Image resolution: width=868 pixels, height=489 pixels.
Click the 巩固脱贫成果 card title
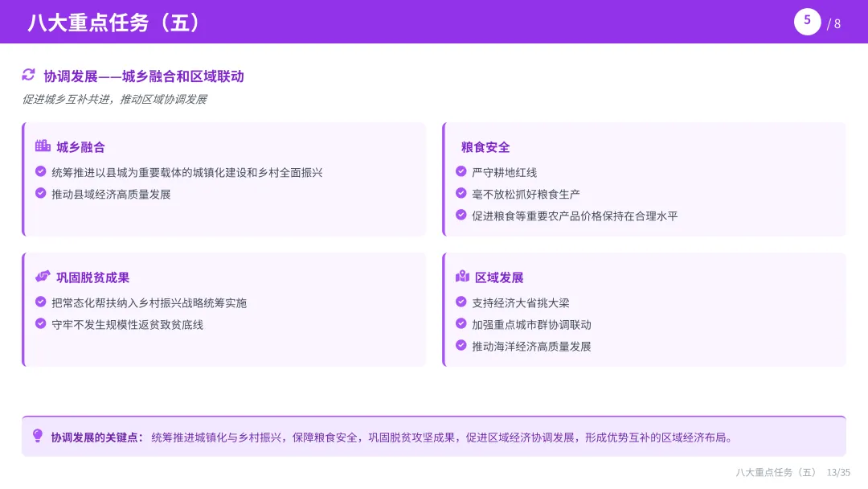[x=93, y=277]
